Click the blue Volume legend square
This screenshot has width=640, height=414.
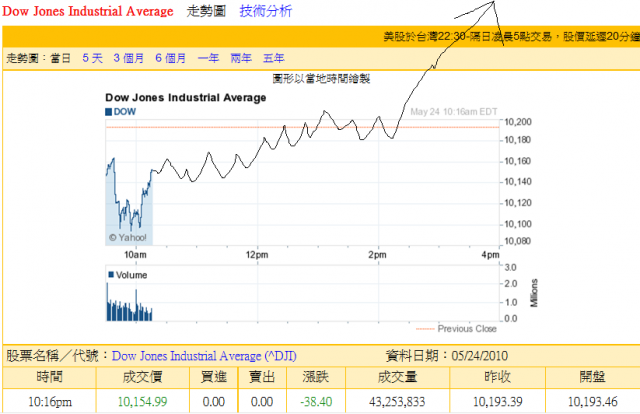[111, 274]
